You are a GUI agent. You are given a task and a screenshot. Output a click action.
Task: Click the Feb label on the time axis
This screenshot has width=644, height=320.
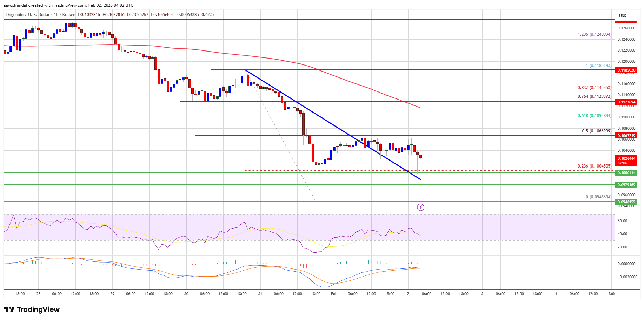(334, 294)
